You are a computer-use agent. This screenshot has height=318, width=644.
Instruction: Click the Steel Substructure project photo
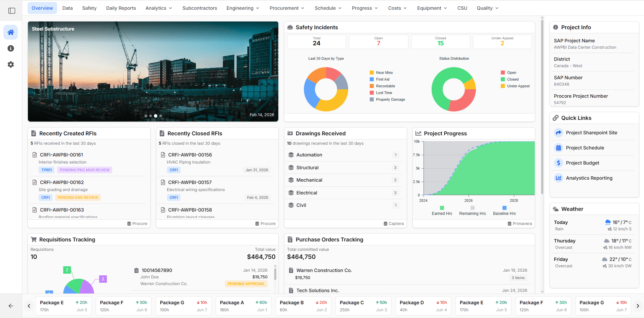click(153, 72)
